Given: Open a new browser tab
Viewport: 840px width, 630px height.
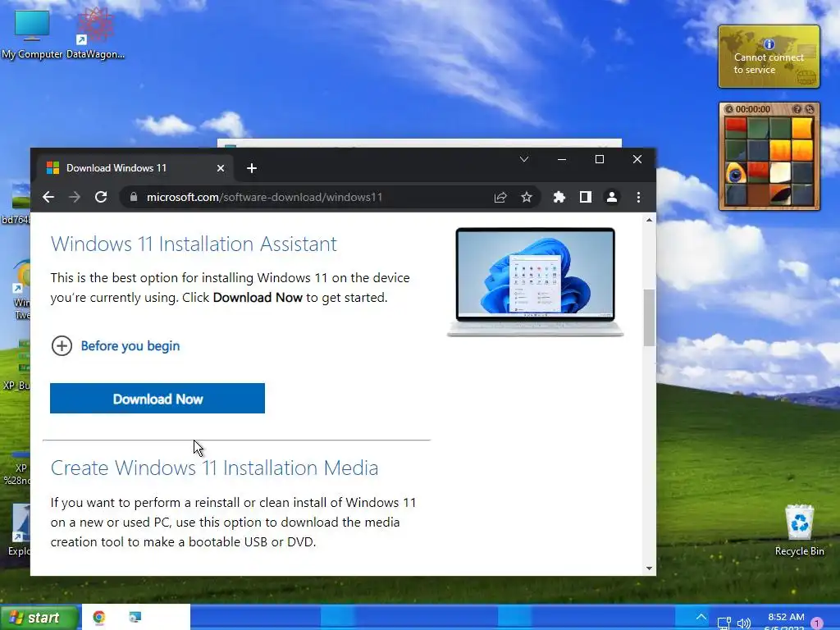Looking at the screenshot, I should coord(252,168).
